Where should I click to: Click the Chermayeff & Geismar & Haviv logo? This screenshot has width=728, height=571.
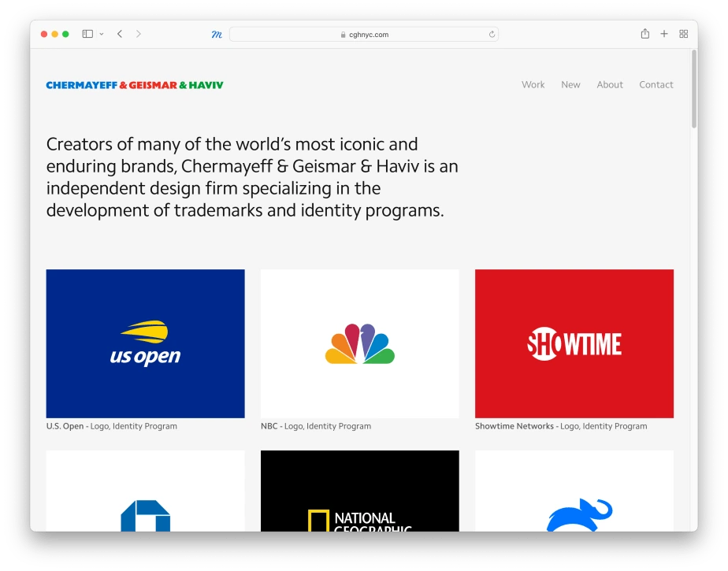tap(135, 85)
